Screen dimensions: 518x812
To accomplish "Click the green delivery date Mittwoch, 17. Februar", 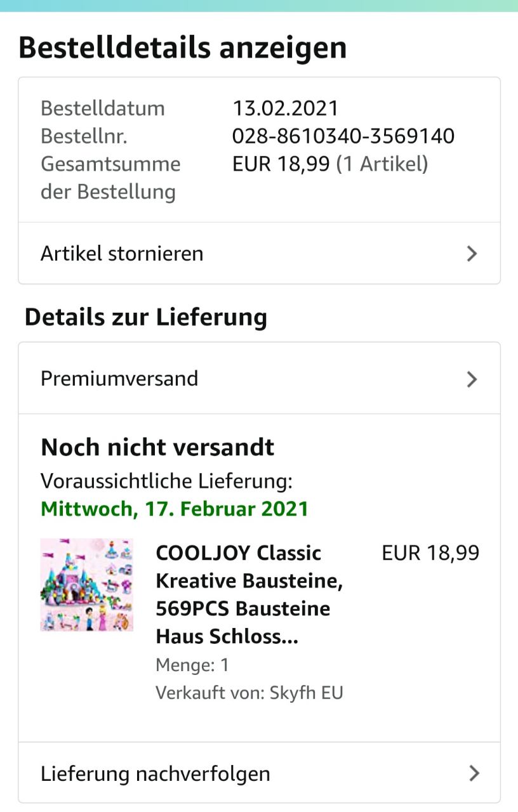I will click(175, 509).
